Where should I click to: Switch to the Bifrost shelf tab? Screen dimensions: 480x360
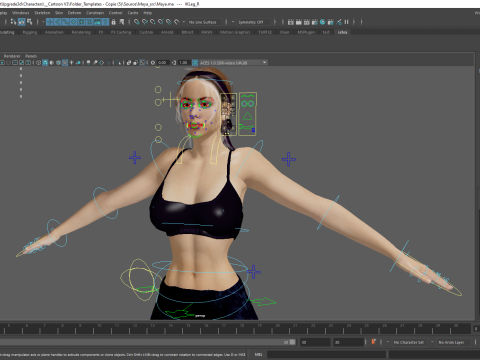187,32
